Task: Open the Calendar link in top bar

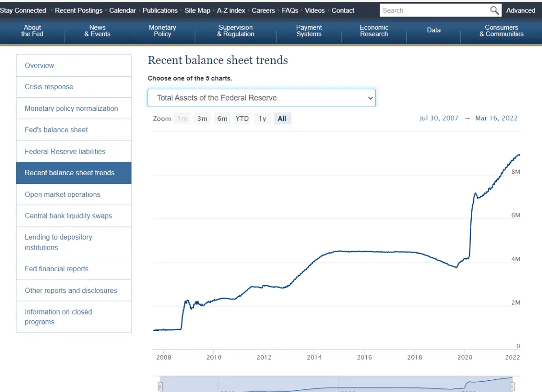Action: pyautogui.click(x=122, y=10)
